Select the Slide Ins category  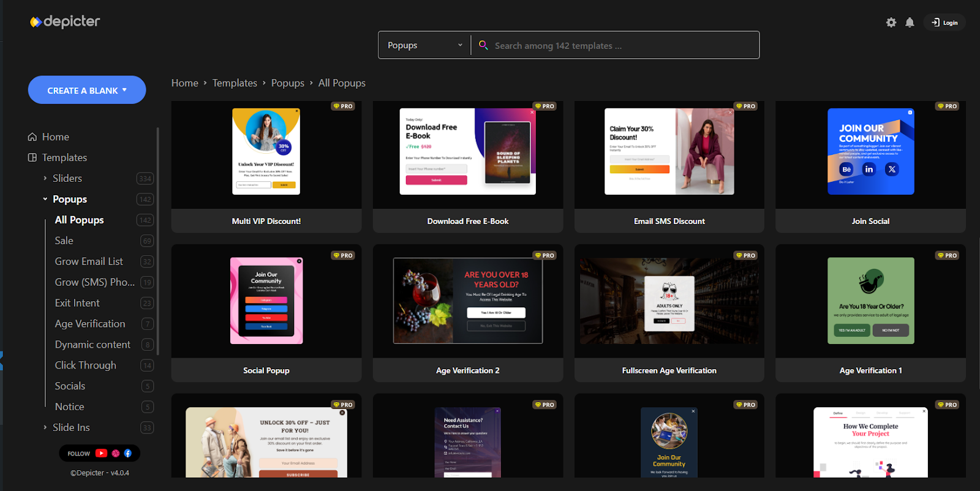(x=71, y=427)
